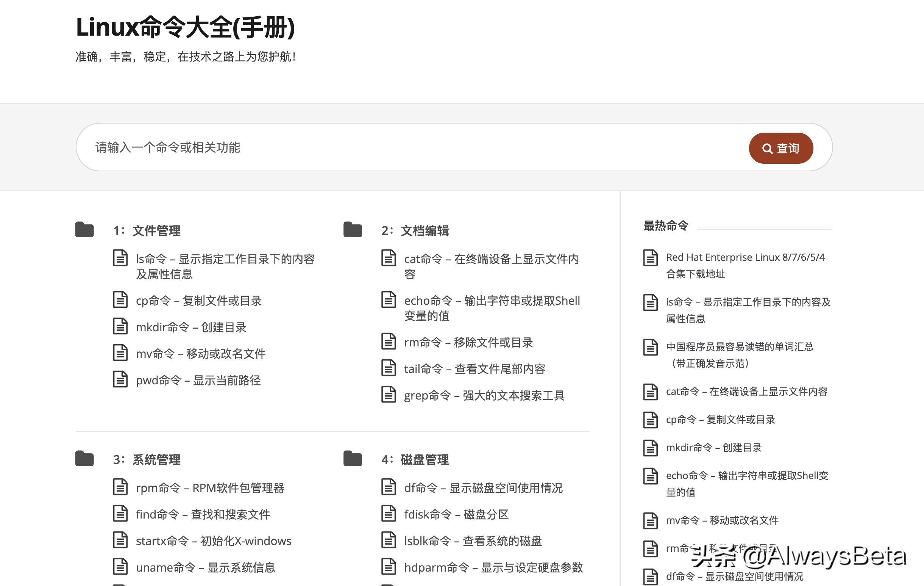
Task: Click the folder icon beside 文档编辑 category
Action: coord(353,230)
